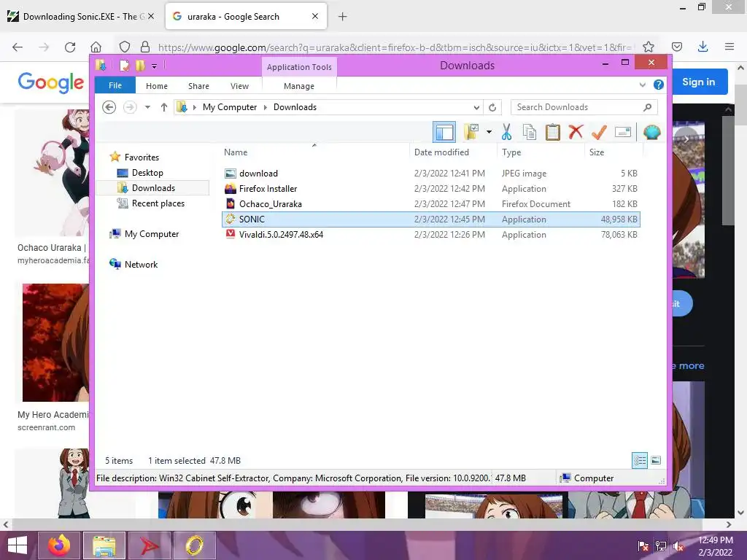Viewport: 747px width, 560px height.
Task: Open the View ribbon tab
Action: coord(239,86)
